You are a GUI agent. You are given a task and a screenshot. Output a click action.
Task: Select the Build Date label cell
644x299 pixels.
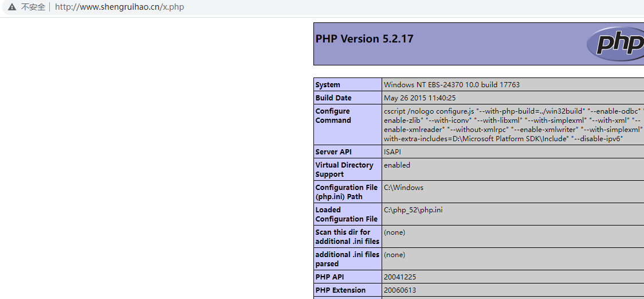[x=333, y=98]
